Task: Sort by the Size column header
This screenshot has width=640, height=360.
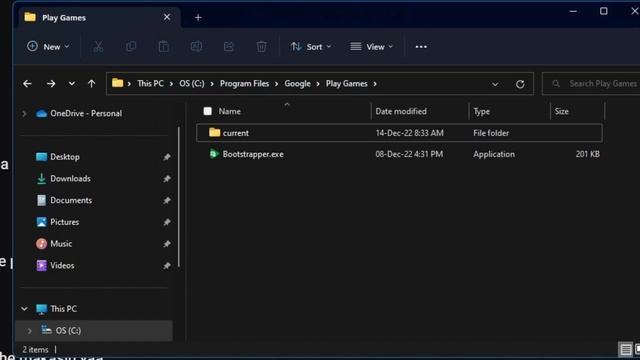Action: (x=561, y=111)
